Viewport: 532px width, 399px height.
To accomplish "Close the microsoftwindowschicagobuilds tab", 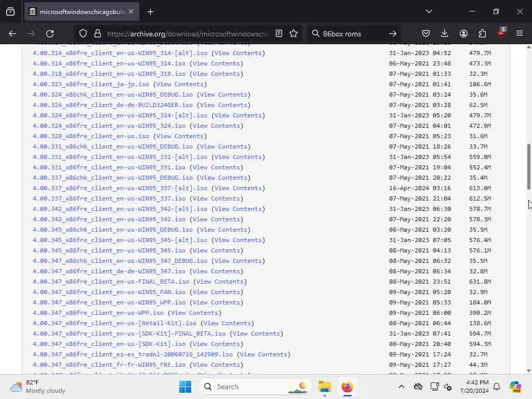I will coord(131,12).
